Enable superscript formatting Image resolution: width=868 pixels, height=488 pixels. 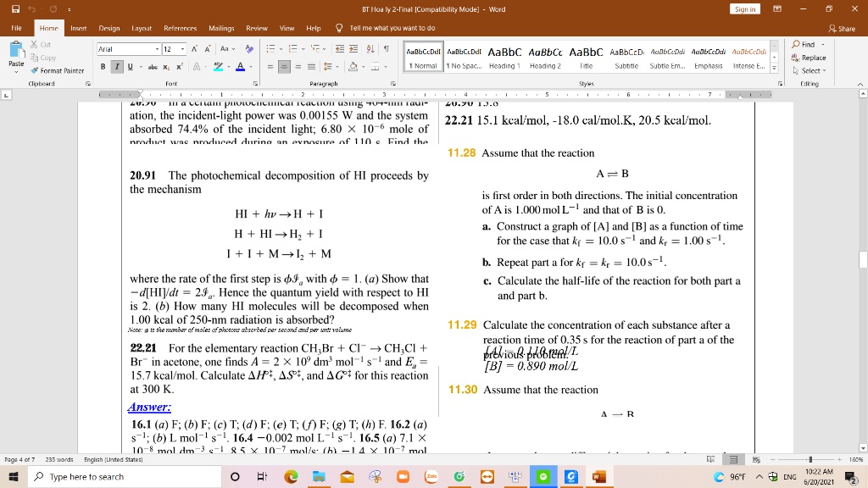[x=179, y=66]
